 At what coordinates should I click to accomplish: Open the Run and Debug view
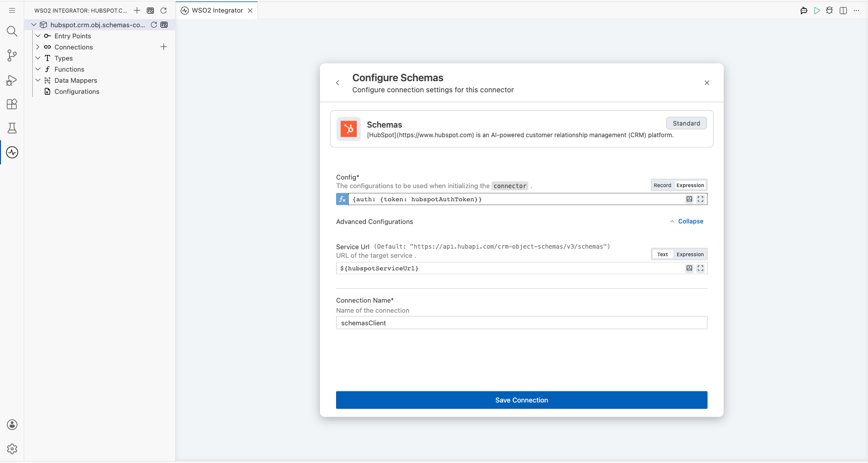(x=12, y=80)
